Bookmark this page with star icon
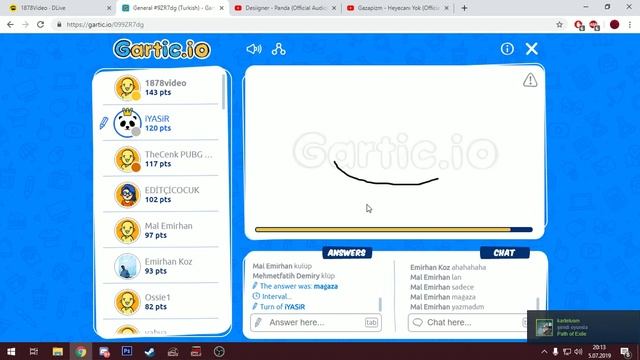 pos(559,24)
